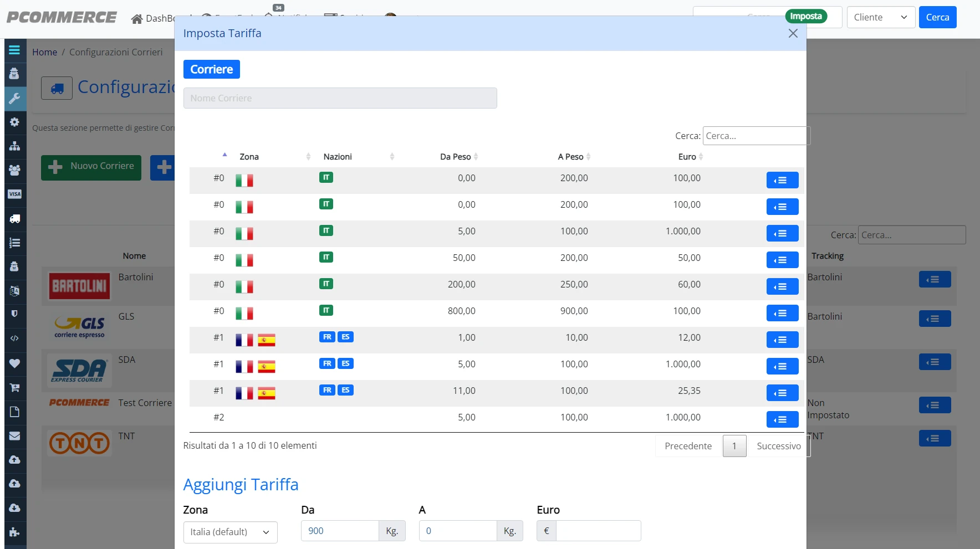Open actions for SDA courier in background table

[935, 362]
